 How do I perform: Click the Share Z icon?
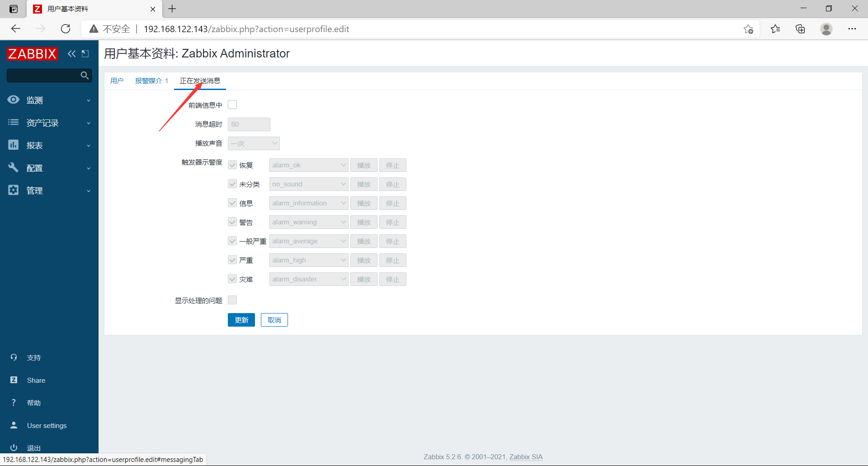click(14, 380)
